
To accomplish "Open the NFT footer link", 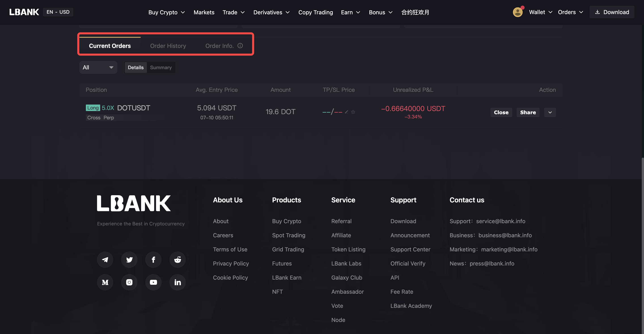I will click(x=277, y=291).
